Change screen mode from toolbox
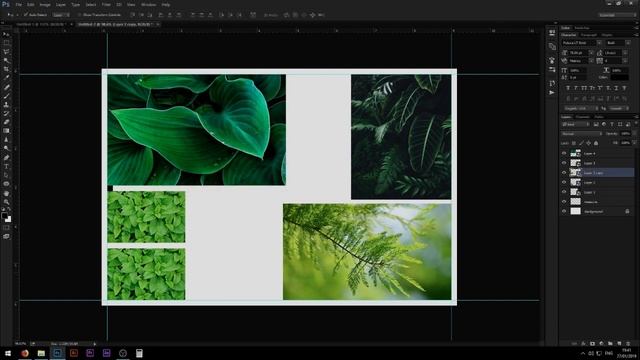 click(6, 236)
